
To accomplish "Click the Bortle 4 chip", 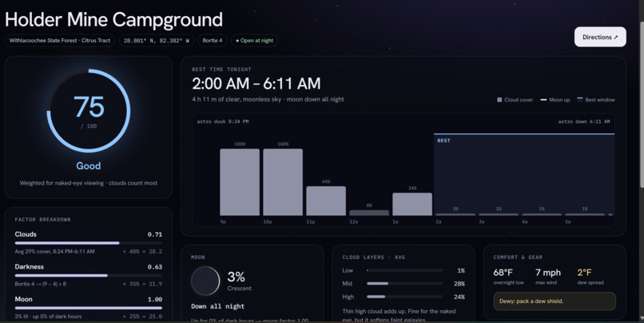I will [x=213, y=41].
